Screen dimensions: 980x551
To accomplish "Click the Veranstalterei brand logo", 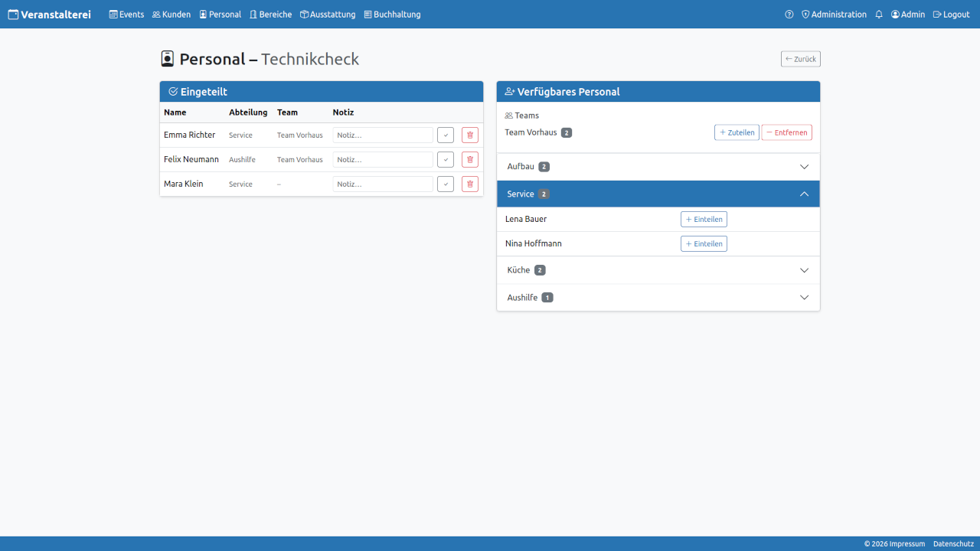I will click(x=49, y=15).
